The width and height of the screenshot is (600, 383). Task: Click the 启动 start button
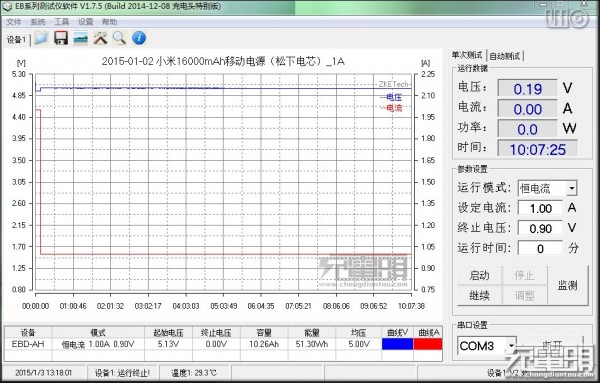(x=479, y=275)
